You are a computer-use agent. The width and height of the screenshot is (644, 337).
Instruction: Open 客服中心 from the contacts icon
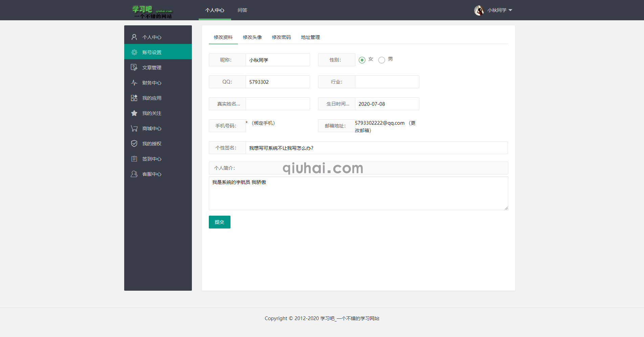134,174
